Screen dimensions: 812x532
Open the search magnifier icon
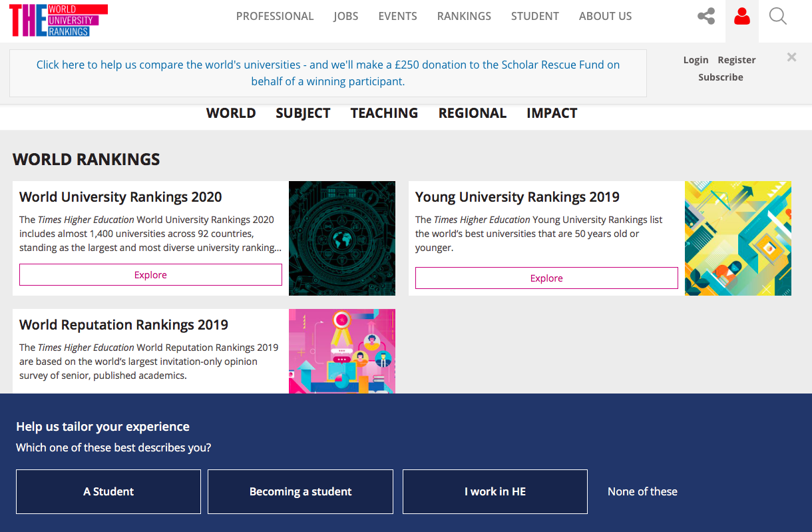(777, 16)
